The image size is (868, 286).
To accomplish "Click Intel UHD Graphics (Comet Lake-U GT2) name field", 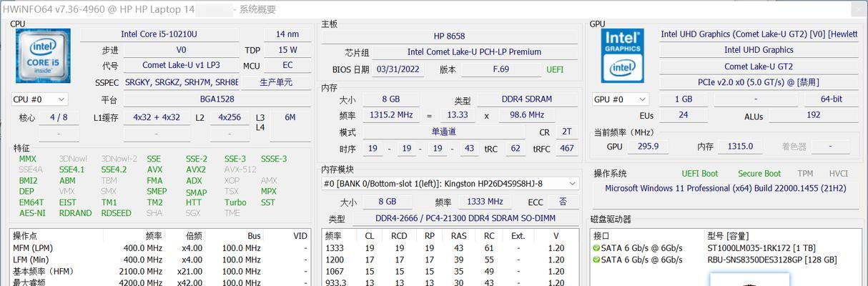I will coord(758,34).
